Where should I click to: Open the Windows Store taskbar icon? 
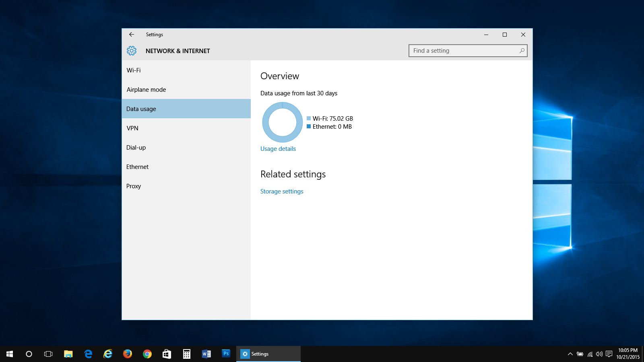coord(167,354)
